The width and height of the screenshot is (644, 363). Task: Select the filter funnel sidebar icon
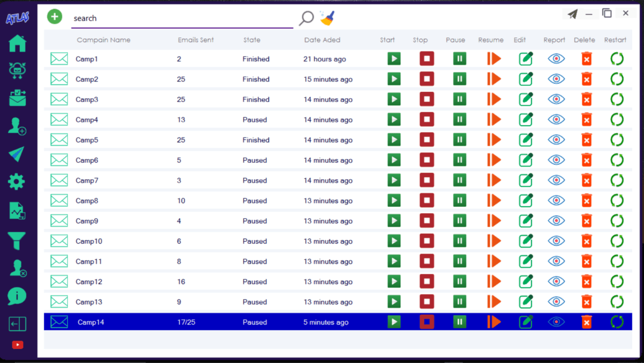click(17, 239)
